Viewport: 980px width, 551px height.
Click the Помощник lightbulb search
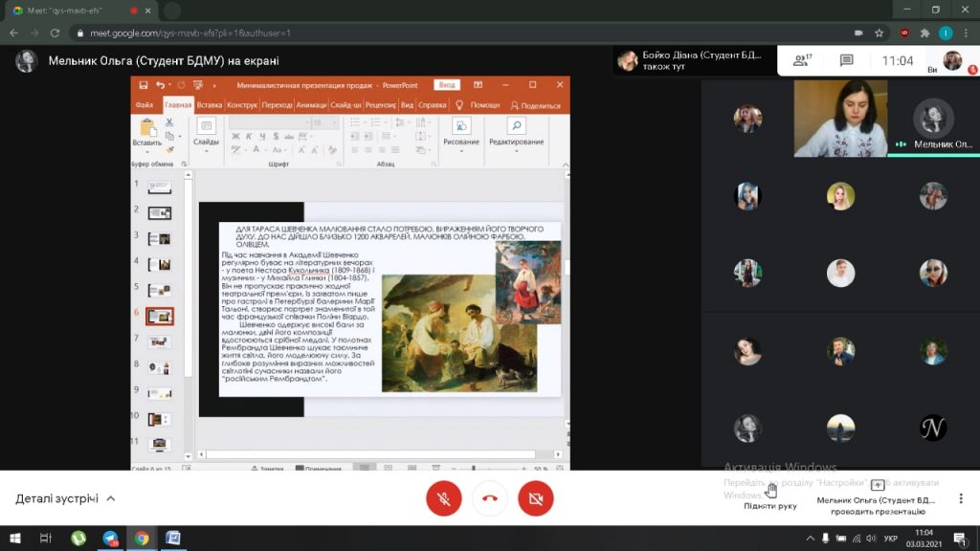(478, 105)
